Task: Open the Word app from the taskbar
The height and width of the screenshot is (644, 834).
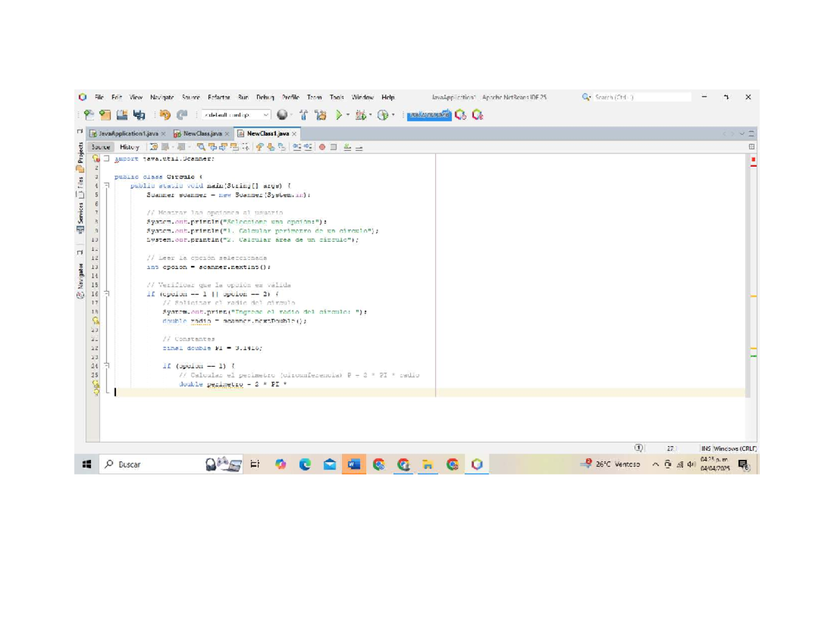Action: coord(354,465)
